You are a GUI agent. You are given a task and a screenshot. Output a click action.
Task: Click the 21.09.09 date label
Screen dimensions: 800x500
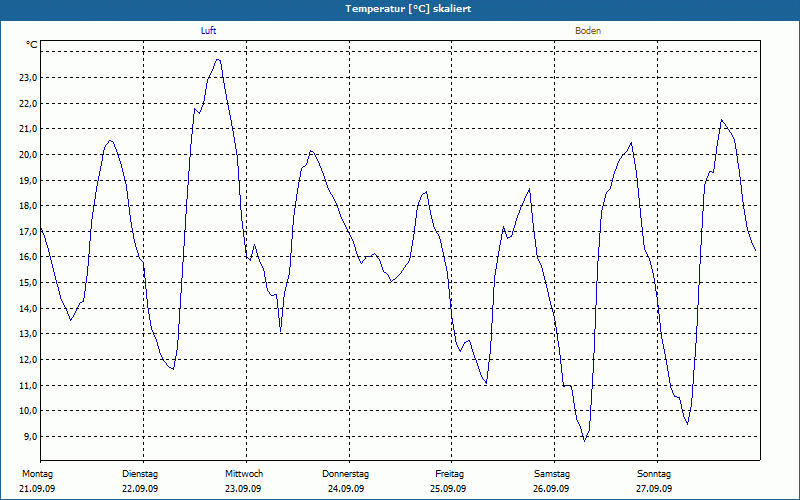(37, 489)
